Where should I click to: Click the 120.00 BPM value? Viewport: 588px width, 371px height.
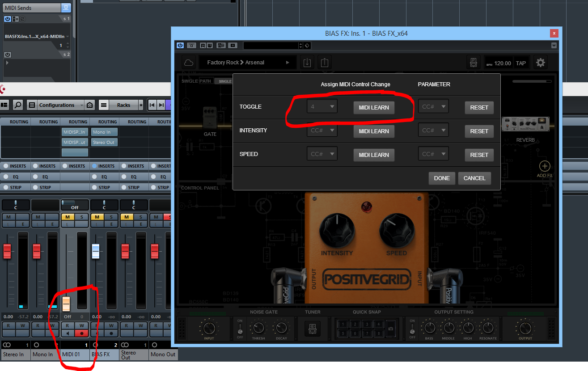pyautogui.click(x=502, y=63)
